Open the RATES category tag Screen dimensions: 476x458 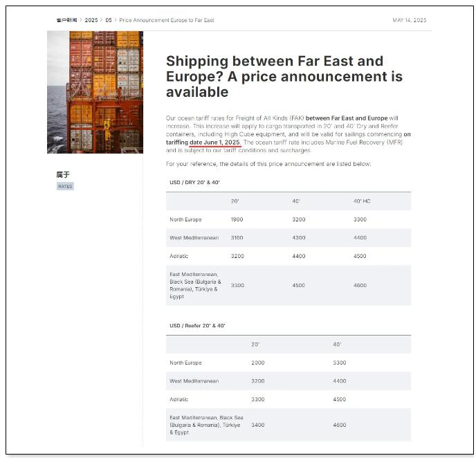pos(65,186)
